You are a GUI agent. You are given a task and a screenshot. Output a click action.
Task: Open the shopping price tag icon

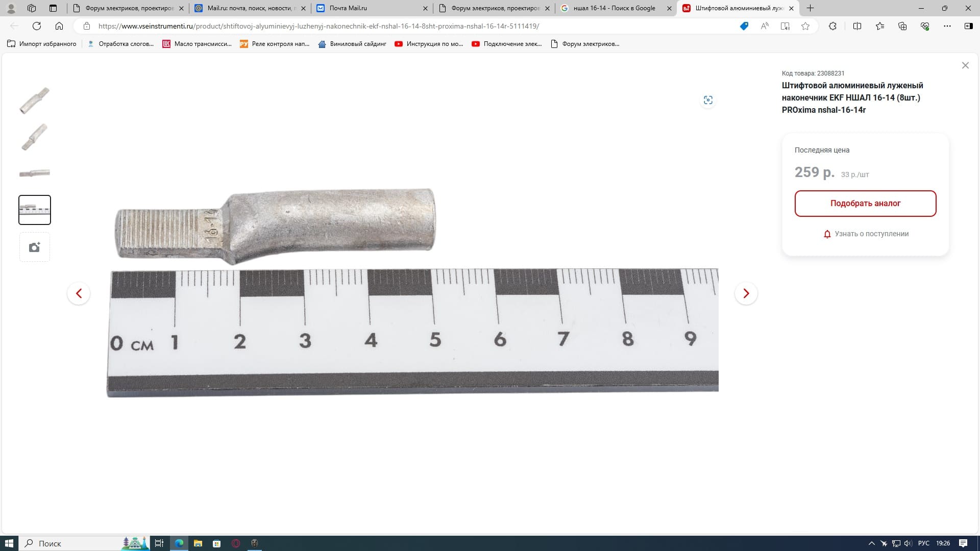744,26
